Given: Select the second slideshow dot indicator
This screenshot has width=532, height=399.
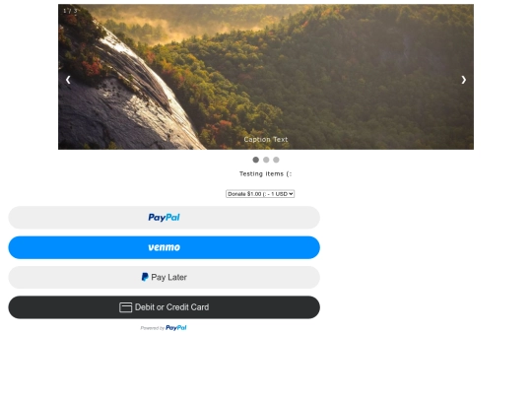Looking at the screenshot, I should click(x=266, y=160).
